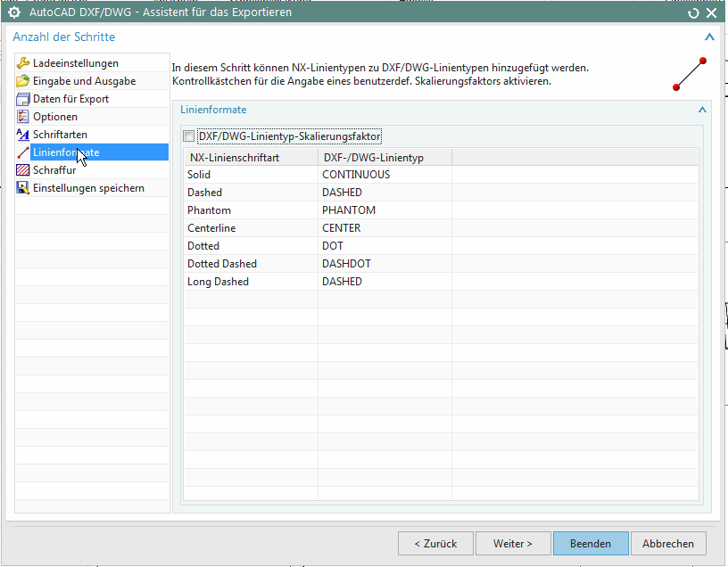Open the Schriftarten step
This screenshot has width=728, height=567.
point(60,135)
